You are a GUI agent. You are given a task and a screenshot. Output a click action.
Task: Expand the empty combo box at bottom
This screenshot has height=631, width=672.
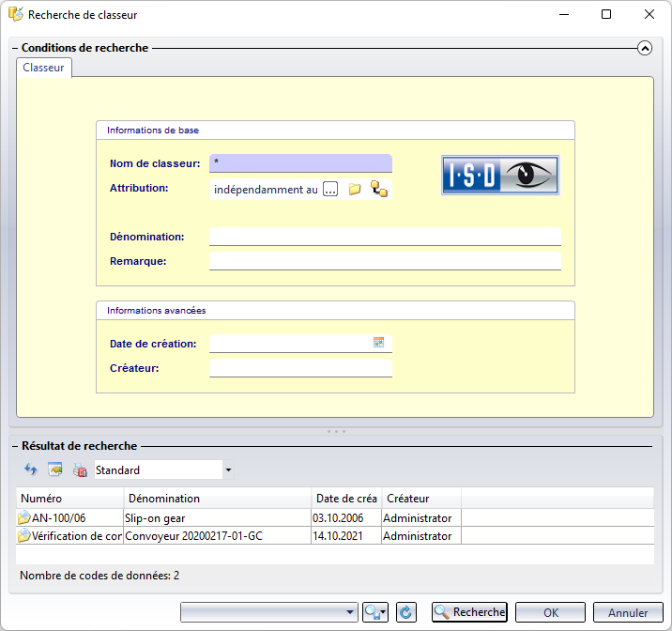pyautogui.click(x=351, y=612)
